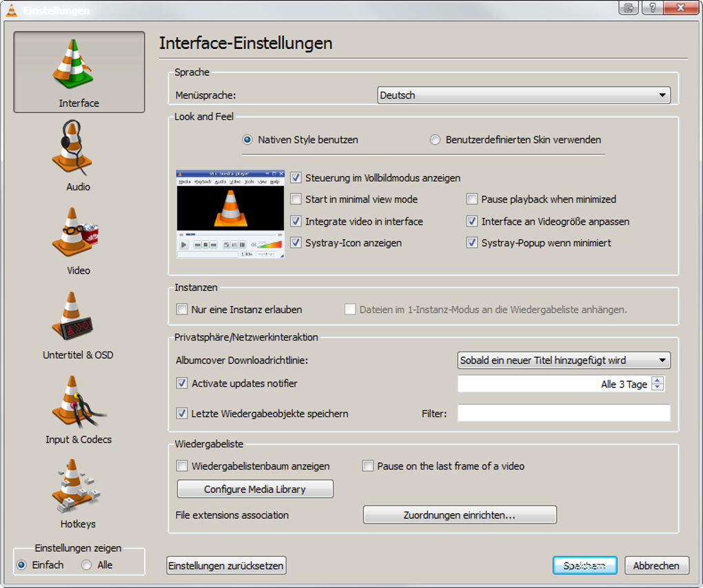Open the Hotkeys settings category
The image size is (703, 588).
pyautogui.click(x=79, y=494)
